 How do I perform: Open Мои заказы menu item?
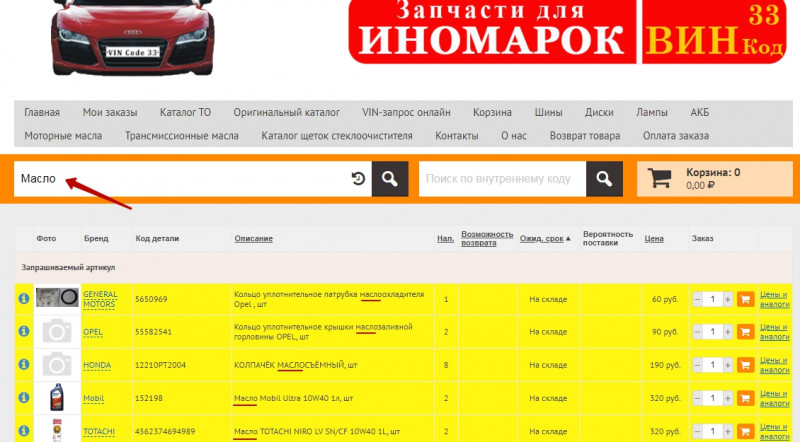(x=110, y=112)
